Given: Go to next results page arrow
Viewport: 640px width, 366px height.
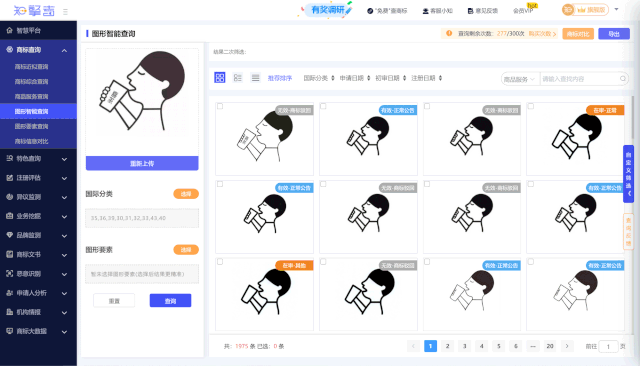Looking at the screenshot, I should pos(567,346).
